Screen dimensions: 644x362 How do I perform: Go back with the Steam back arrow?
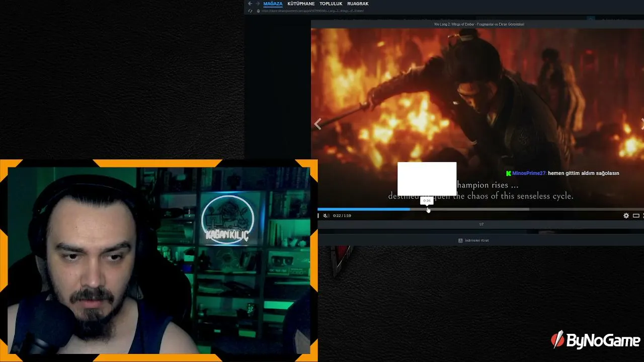click(250, 4)
